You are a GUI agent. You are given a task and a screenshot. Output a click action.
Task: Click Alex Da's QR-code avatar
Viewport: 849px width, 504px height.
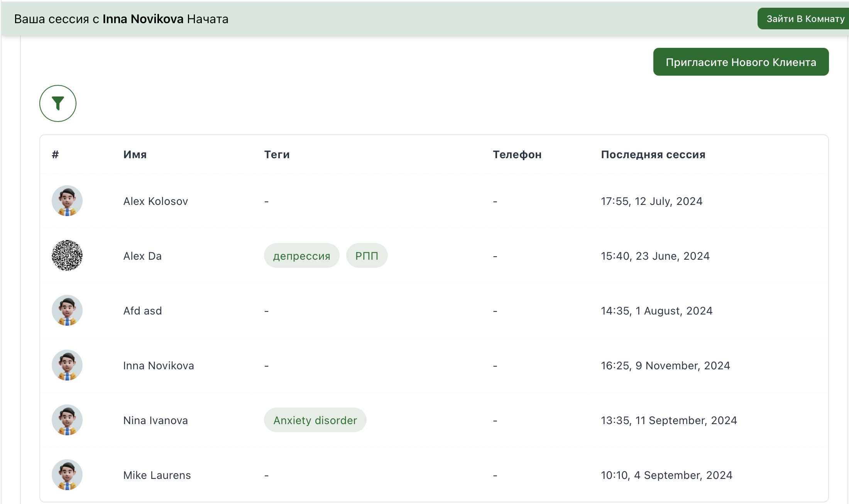67,255
